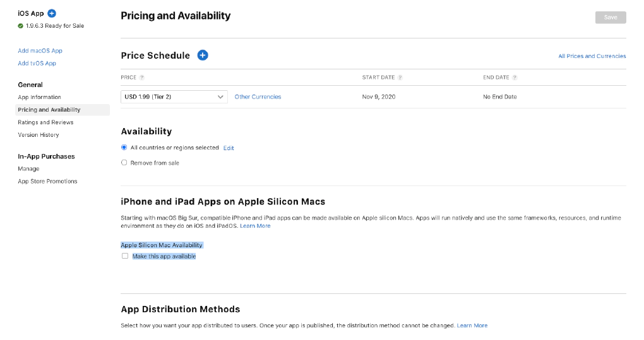644x340 pixels.
Task: Click Edit next to countries selection
Action: (229, 148)
